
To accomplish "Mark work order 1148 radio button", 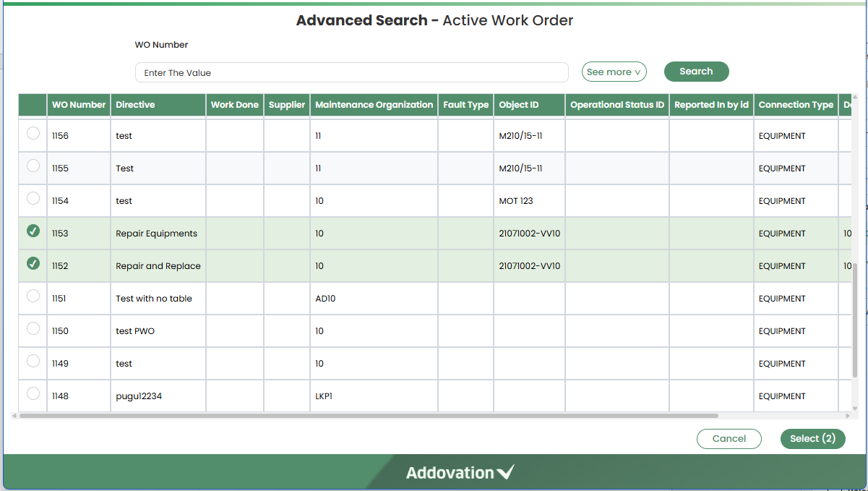I will (33, 394).
